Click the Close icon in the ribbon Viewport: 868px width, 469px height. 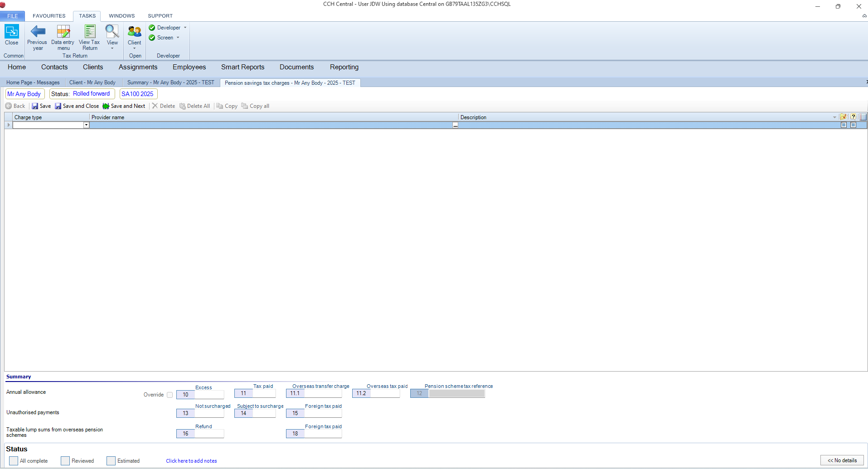[x=12, y=35]
